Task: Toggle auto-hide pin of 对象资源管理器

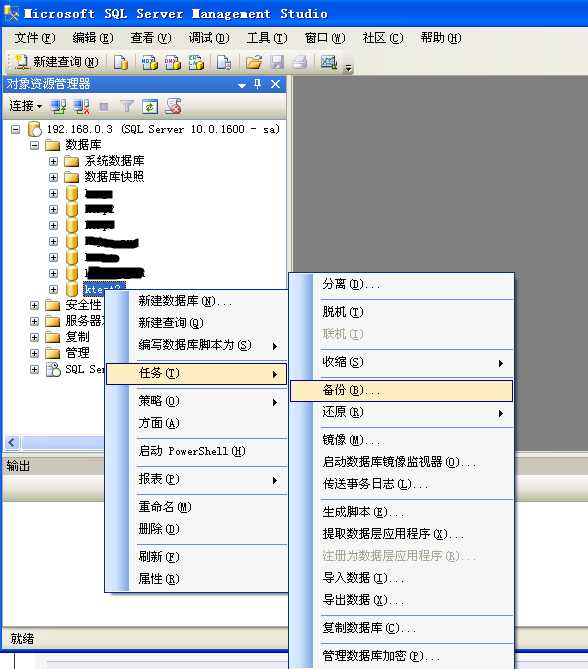Action: [257, 84]
